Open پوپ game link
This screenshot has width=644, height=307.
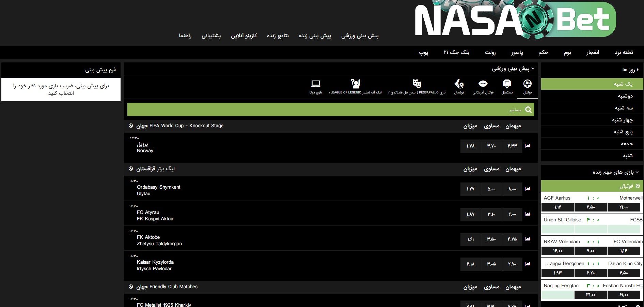(424, 52)
